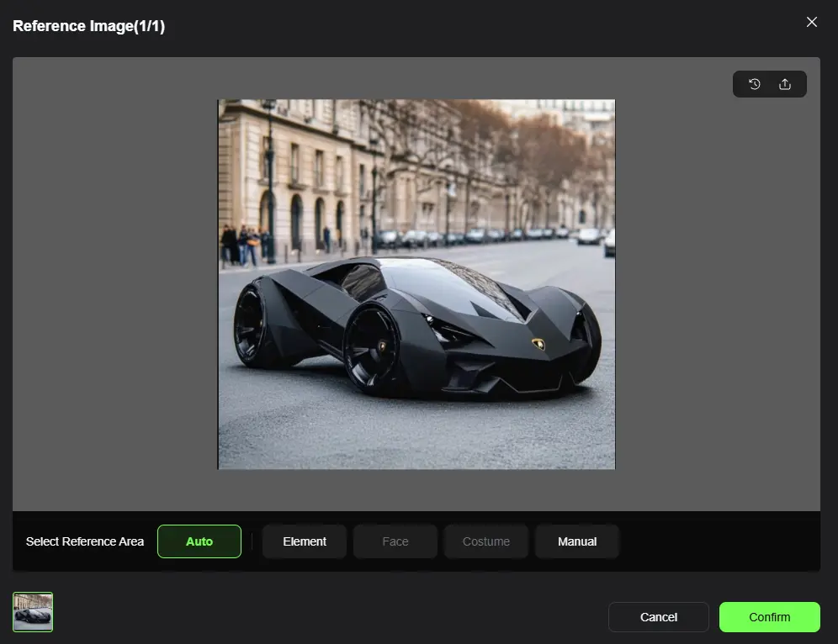Click the car's rear wheel in the image
The image size is (838, 644).
click(x=252, y=325)
